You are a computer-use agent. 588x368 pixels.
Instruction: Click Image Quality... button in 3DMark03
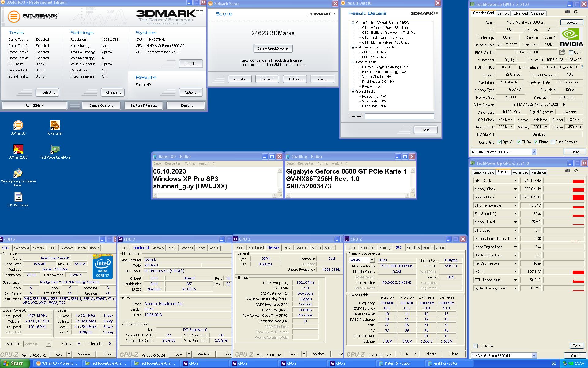(x=102, y=105)
